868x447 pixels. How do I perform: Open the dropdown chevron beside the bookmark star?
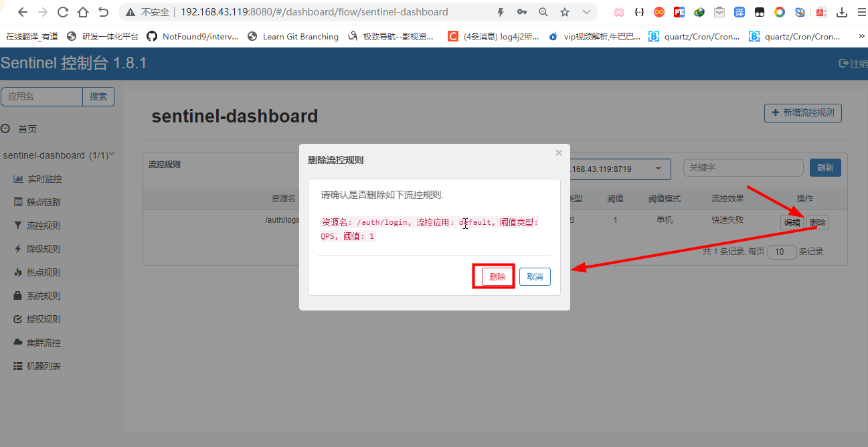click(586, 12)
